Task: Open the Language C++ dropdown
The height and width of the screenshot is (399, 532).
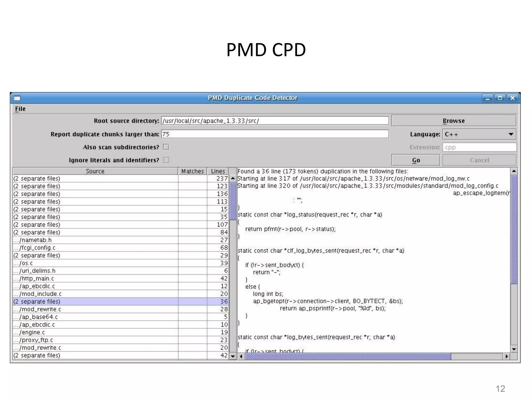Action: click(479, 134)
